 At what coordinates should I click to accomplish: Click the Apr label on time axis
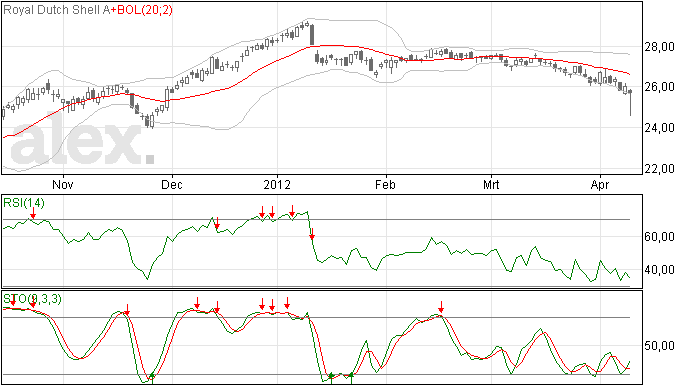click(600, 184)
